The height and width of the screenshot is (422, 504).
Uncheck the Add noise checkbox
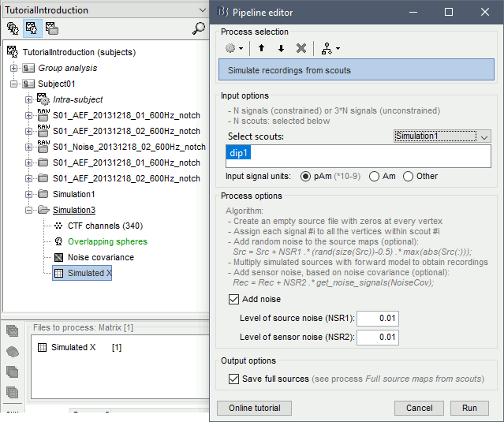click(233, 299)
